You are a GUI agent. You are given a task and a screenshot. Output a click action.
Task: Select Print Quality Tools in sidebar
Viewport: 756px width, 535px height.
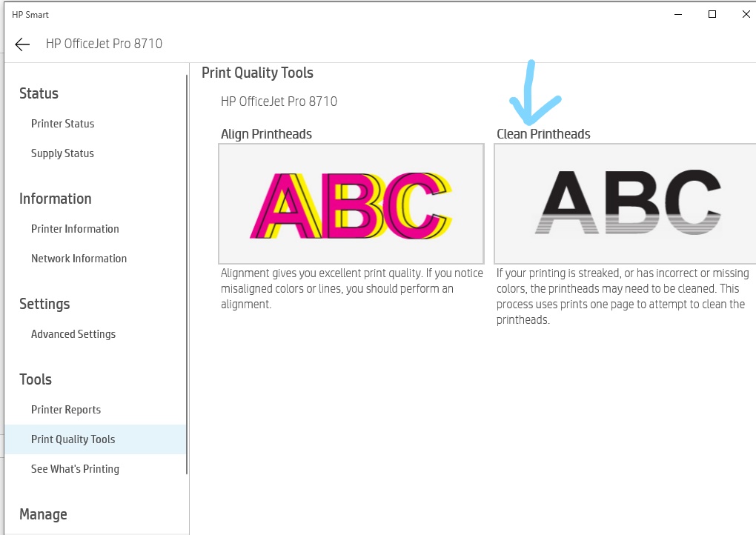[x=95, y=439]
